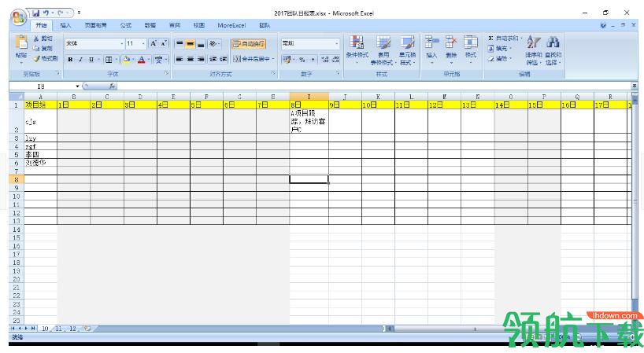The width and height of the screenshot is (644, 353).
Task: Click the text orientation icon
Action: (x=213, y=43)
